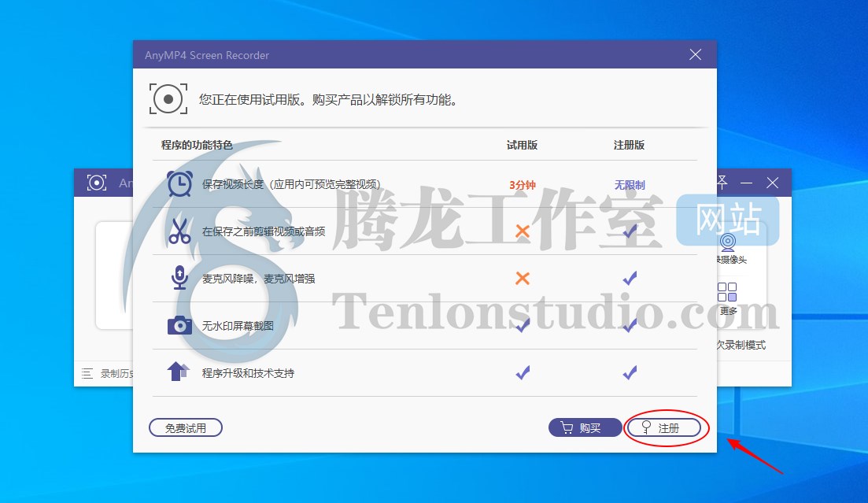Click trial checkmark for 程序升级和技术支持
The image size is (868, 503).
pyautogui.click(x=523, y=373)
